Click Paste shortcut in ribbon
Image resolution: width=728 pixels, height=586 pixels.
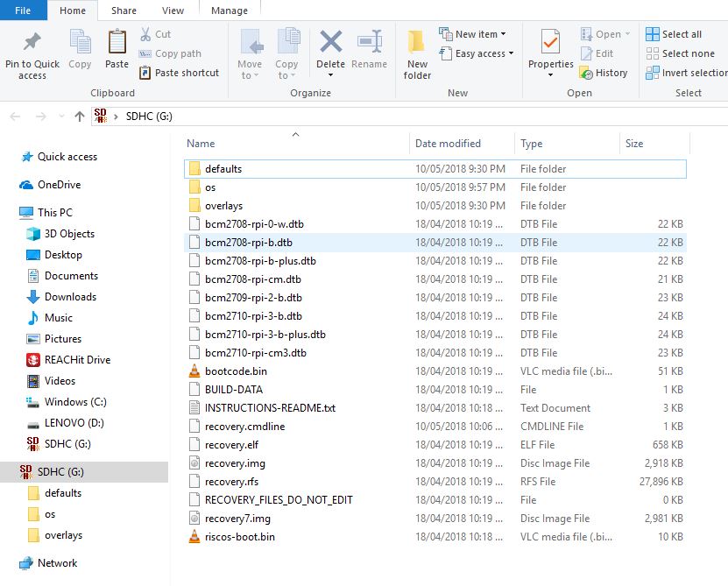180,73
